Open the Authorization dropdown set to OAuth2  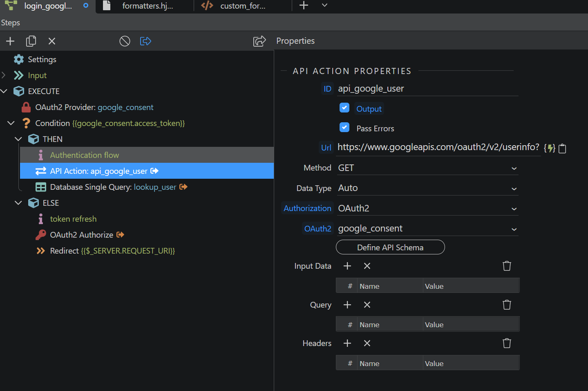click(427, 209)
